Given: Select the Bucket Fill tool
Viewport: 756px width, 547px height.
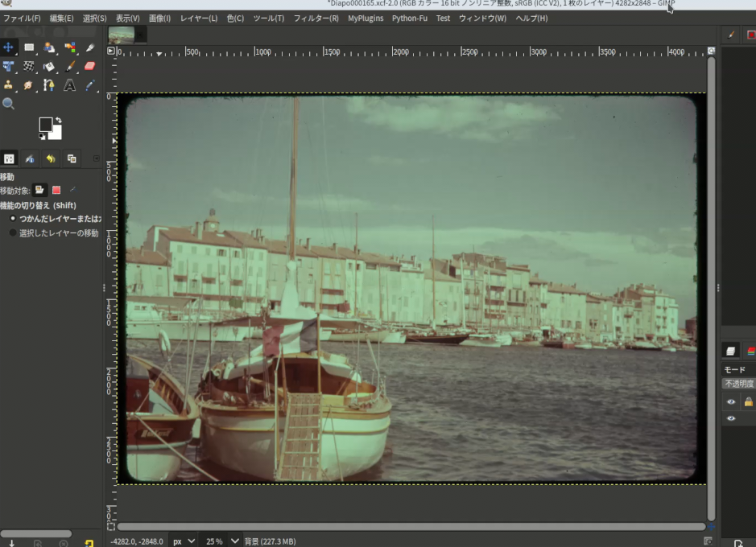Looking at the screenshot, I should point(48,67).
